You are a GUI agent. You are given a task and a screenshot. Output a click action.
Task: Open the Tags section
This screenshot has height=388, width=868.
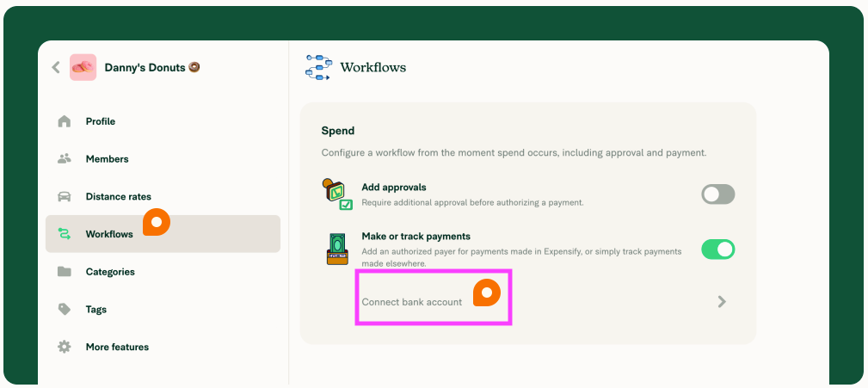tap(163, 310)
